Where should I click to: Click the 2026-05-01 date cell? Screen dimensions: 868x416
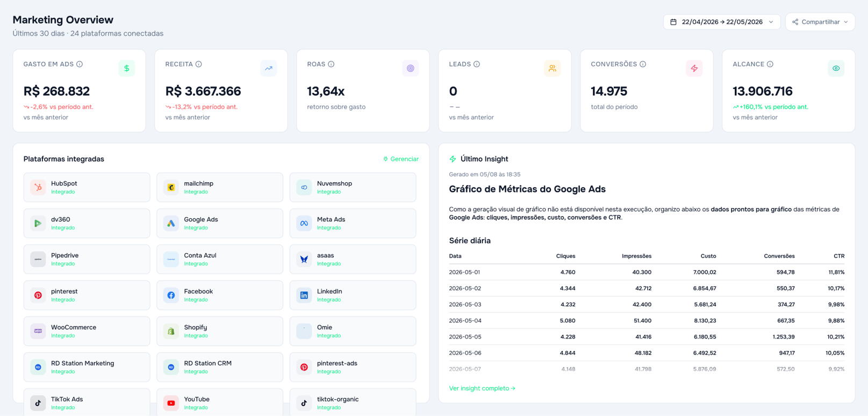[x=464, y=272]
